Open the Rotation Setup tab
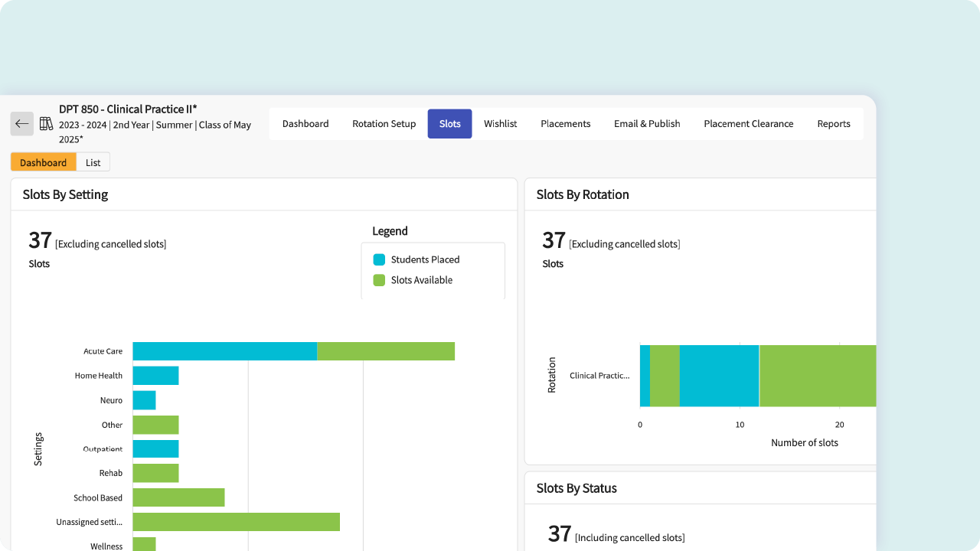 (x=384, y=124)
